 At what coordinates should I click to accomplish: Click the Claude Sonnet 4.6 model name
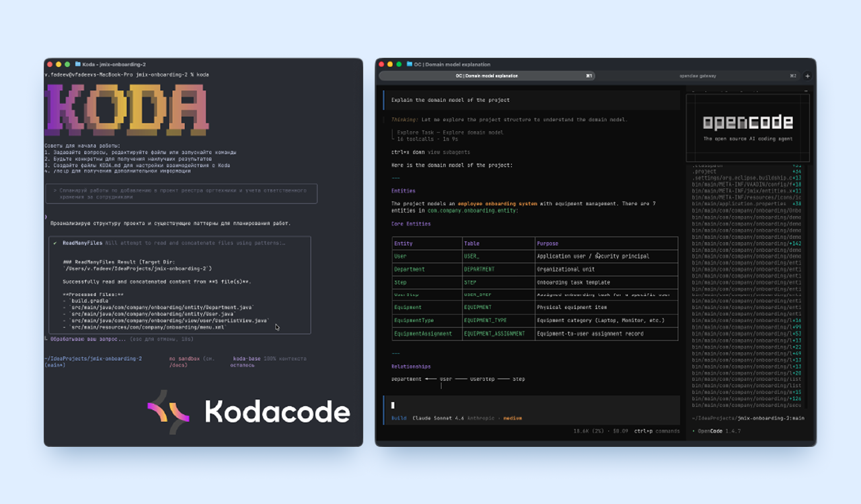[x=438, y=418]
